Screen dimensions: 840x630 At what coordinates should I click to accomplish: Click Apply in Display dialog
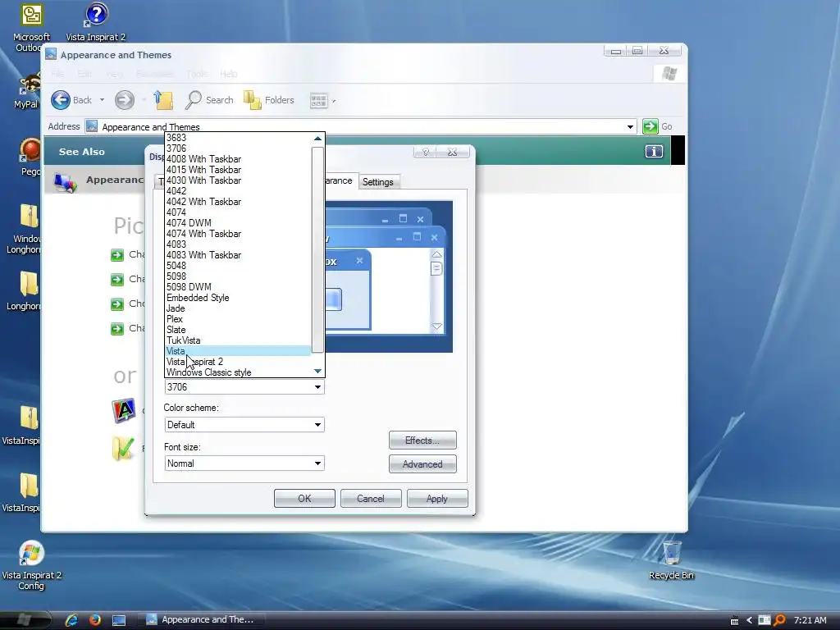[x=437, y=499]
